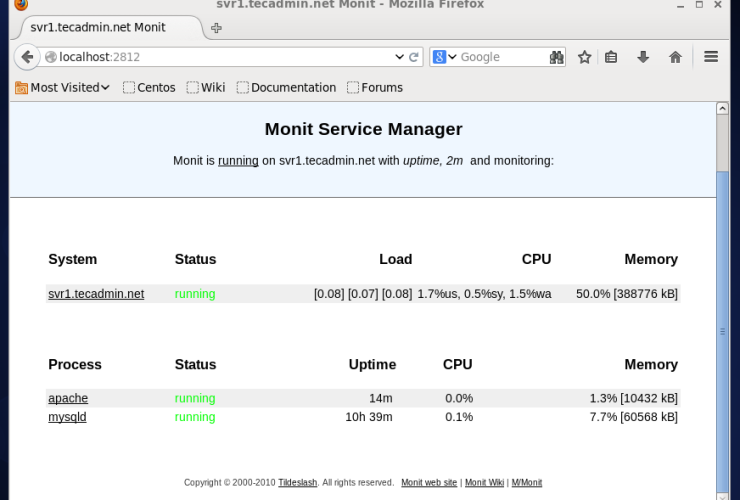Expand the Most Visited bookmarks folder
740x500 pixels.
click(x=63, y=87)
